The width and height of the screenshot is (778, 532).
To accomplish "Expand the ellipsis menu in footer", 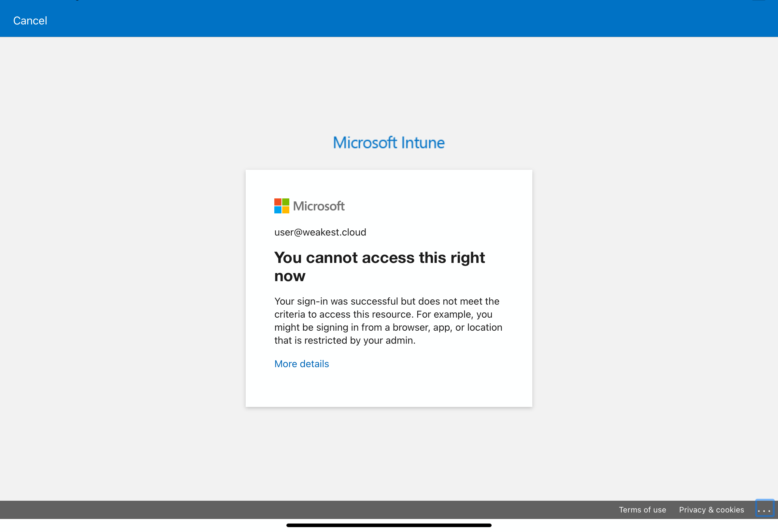I will [765, 509].
